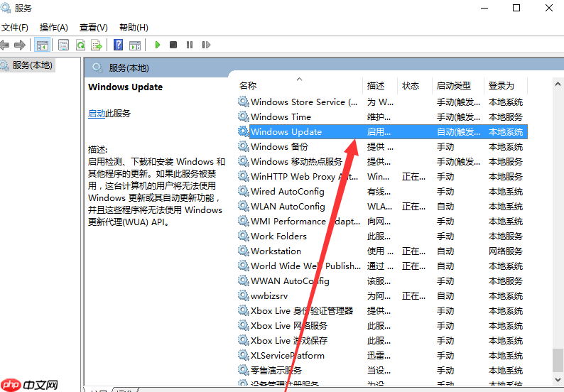Maximize the 服务 window
Image resolution: width=564 pixels, height=392 pixels.
coord(516,8)
